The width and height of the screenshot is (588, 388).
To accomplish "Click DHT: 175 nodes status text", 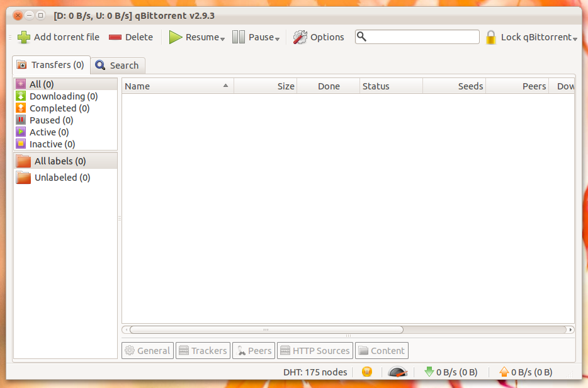I will [x=315, y=372].
